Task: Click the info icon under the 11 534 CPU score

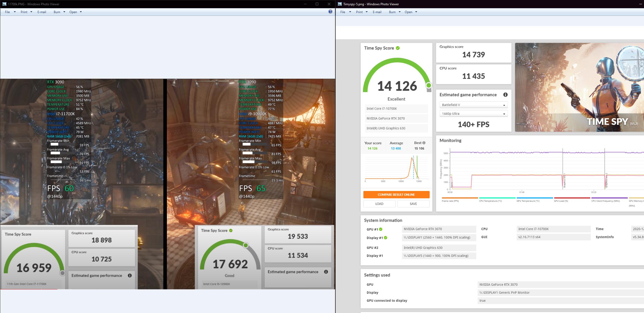Action: (x=326, y=272)
